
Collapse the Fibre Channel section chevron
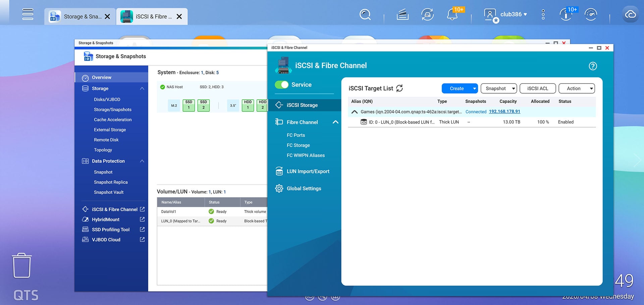pos(335,122)
